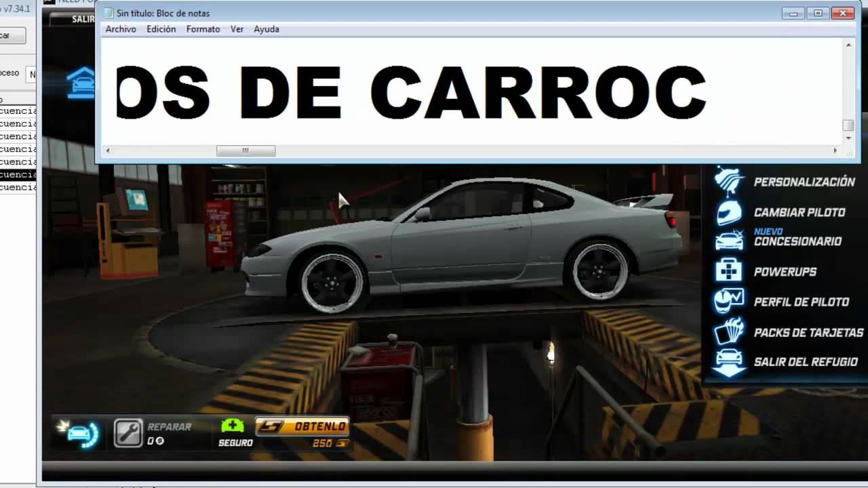Click Notepad horizontal scrollbar right arrow
This screenshot has height=488, width=868.
point(835,150)
